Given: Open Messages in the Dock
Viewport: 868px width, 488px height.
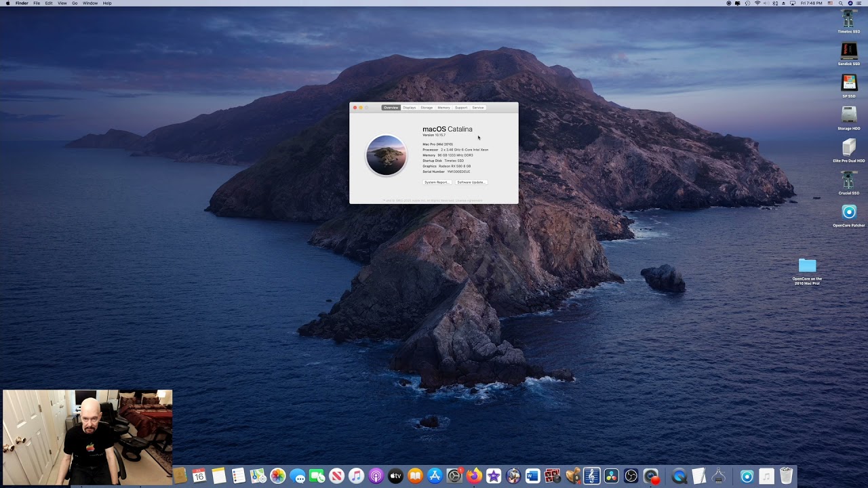Looking at the screenshot, I should coord(298,476).
